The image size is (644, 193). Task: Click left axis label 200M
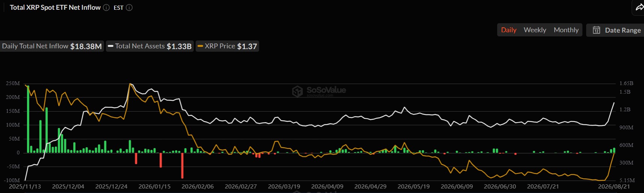(13, 97)
